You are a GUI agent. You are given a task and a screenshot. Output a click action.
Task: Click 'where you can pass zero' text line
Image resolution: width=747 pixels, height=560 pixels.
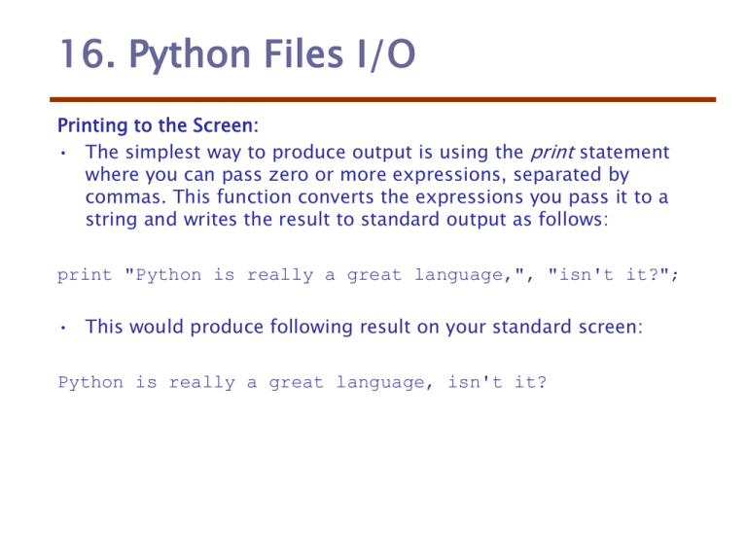click(x=196, y=175)
